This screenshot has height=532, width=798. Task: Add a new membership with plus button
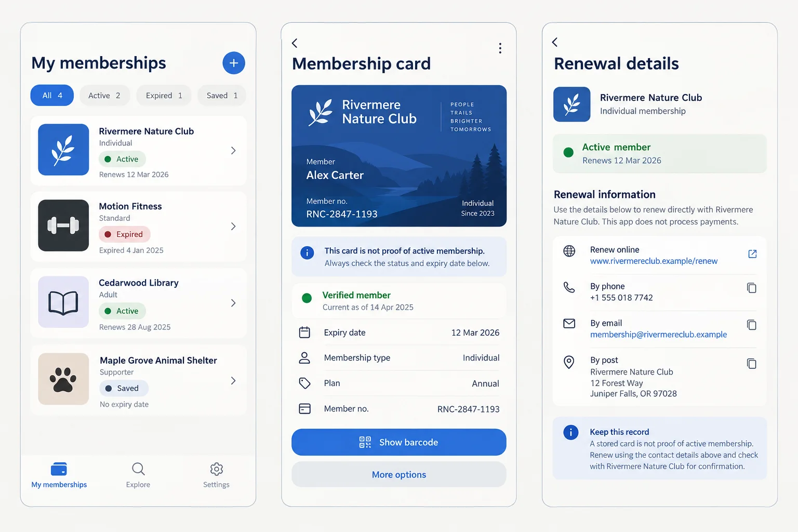coord(234,63)
